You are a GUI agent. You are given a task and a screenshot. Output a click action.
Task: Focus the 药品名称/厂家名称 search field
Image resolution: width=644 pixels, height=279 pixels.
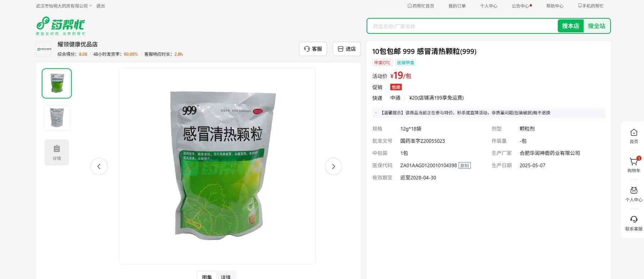(463, 26)
